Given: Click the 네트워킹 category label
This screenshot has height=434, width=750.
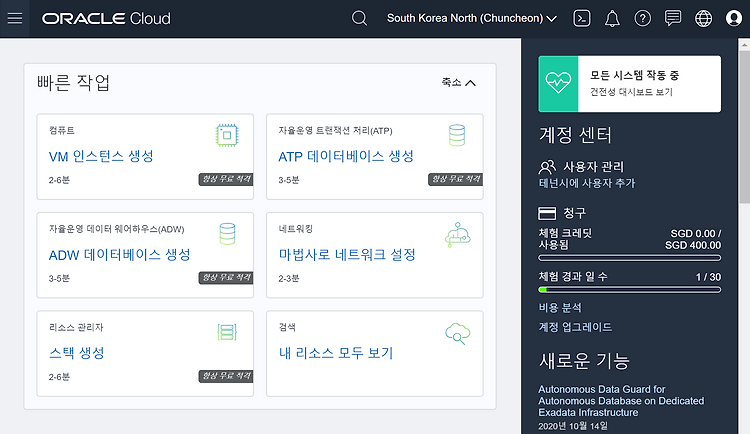Looking at the screenshot, I should (296, 229).
